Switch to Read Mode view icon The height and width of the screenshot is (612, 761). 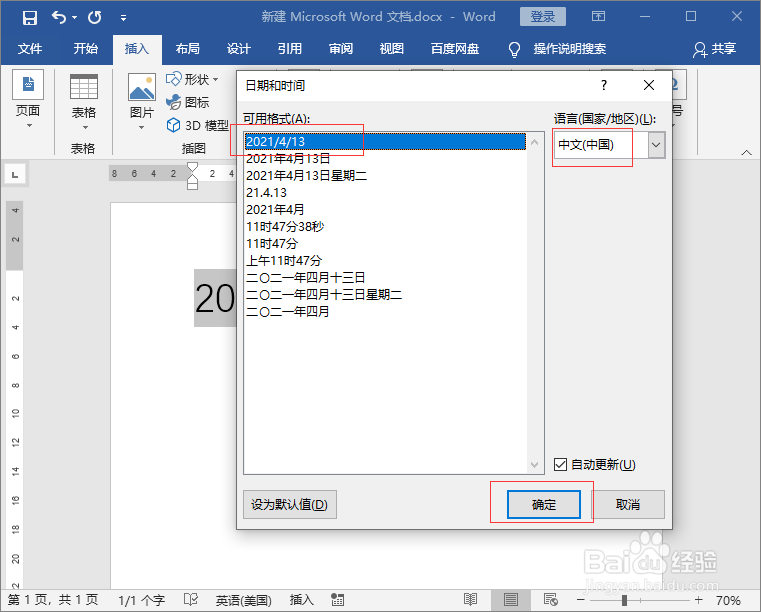click(x=470, y=600)
